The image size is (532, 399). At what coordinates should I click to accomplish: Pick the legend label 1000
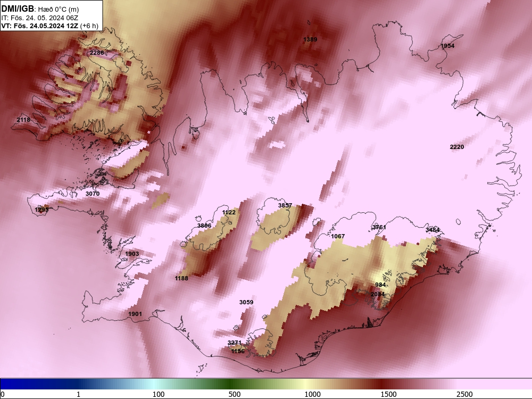pos(312,394)
